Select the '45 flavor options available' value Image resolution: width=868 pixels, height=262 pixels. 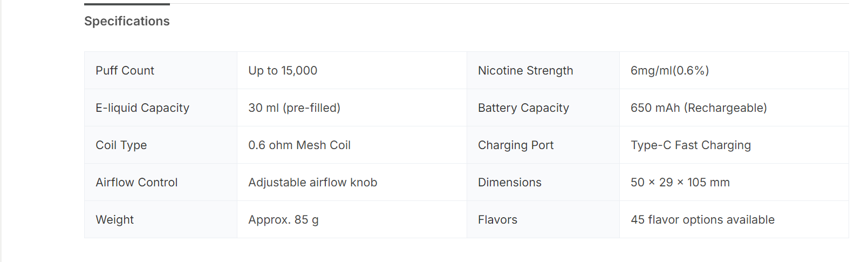(702, 220)
